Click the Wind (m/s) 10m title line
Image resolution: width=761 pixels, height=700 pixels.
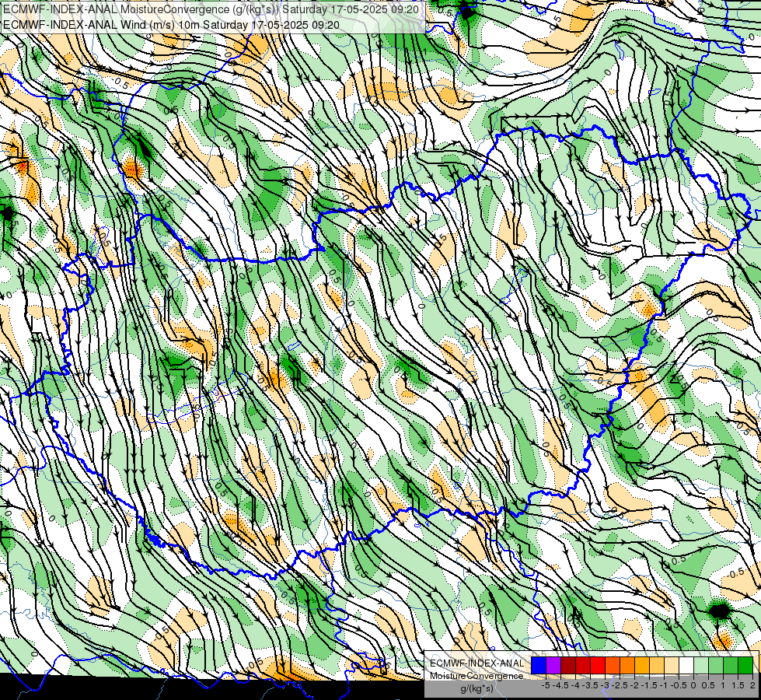click(171, 25)
